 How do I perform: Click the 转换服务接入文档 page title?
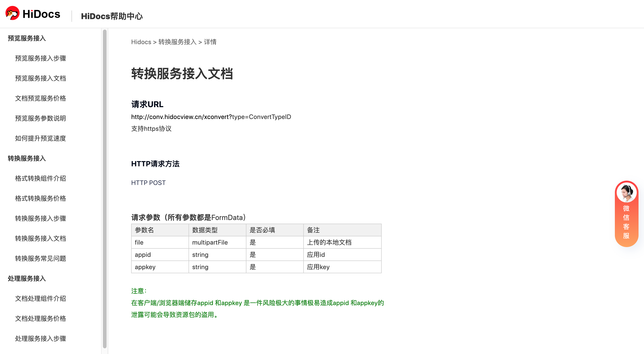[x=182, y=74]
